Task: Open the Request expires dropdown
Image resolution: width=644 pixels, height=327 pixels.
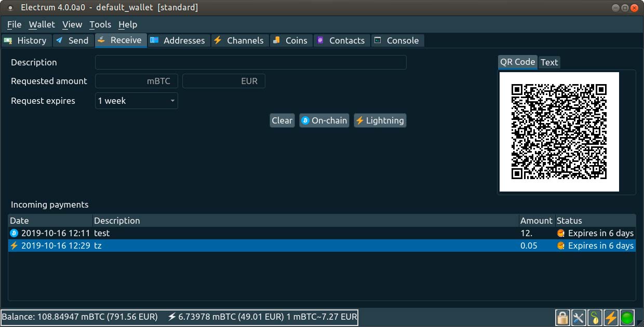Action: (x=136, y=101)
